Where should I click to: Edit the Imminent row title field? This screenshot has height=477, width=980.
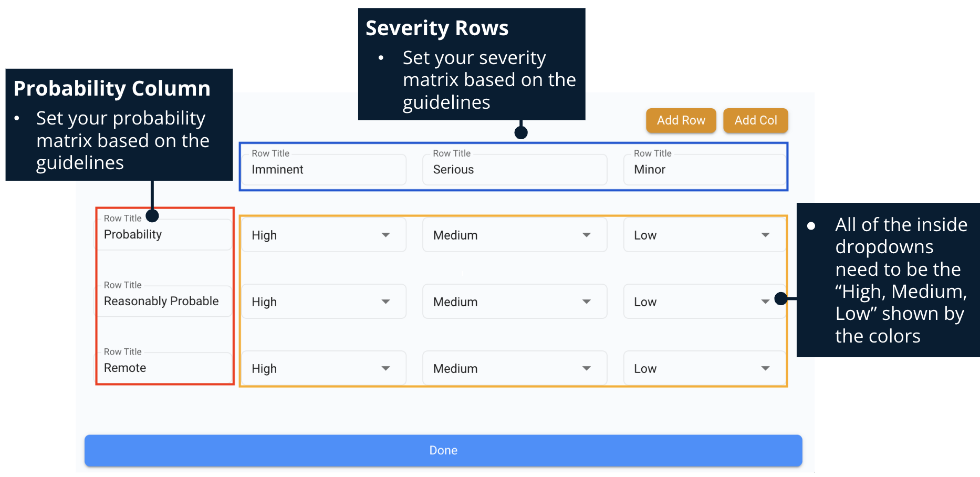pyautogui.click(x=324, y=170)
